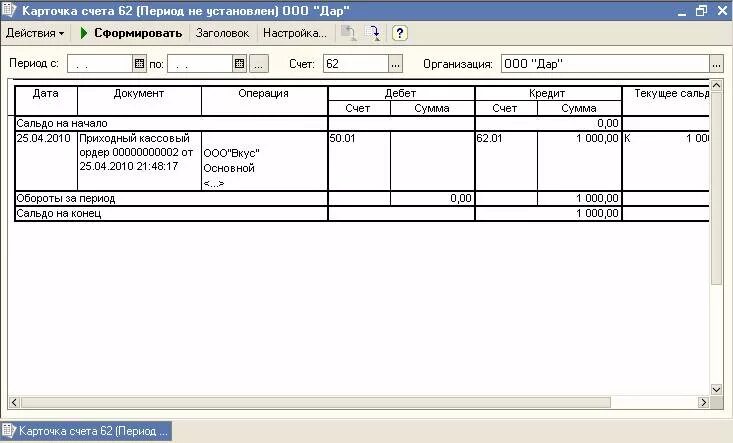This screenshot has height=443, width=733.
Task: Click the Операция column header
Action: [264, 100]
